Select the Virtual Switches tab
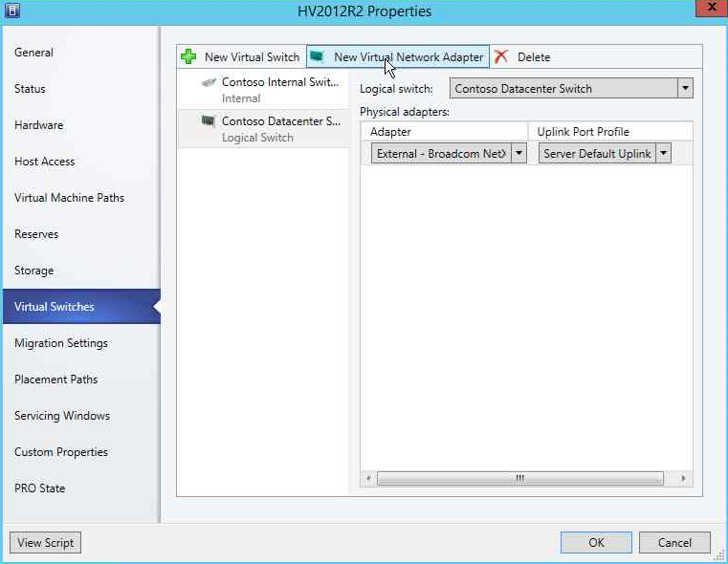This screenshot has width=728, height=564. coord(81,307)
